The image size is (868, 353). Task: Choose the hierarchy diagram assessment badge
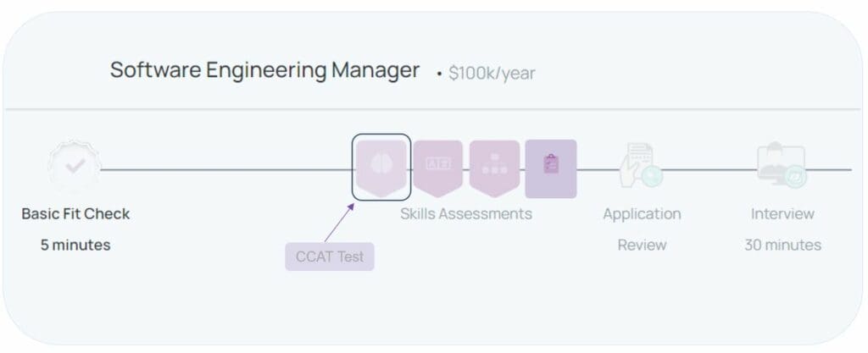pos(494,168)
